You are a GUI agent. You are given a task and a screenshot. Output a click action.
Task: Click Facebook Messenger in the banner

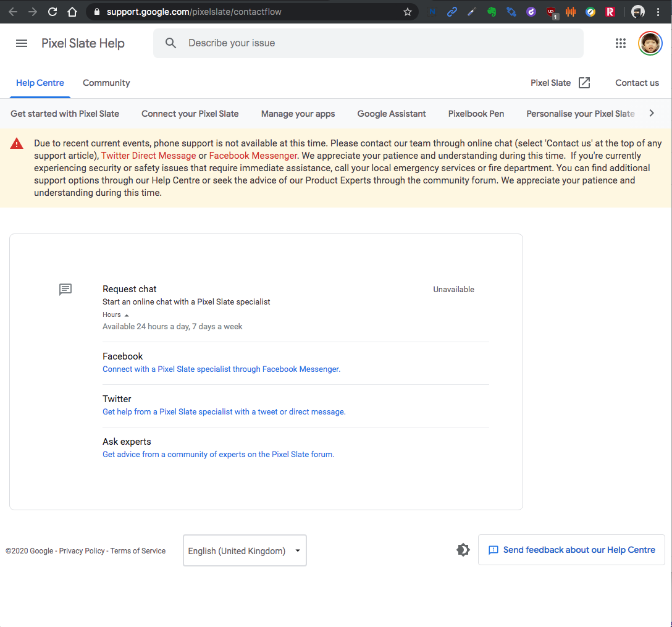[x=253, y=156]
